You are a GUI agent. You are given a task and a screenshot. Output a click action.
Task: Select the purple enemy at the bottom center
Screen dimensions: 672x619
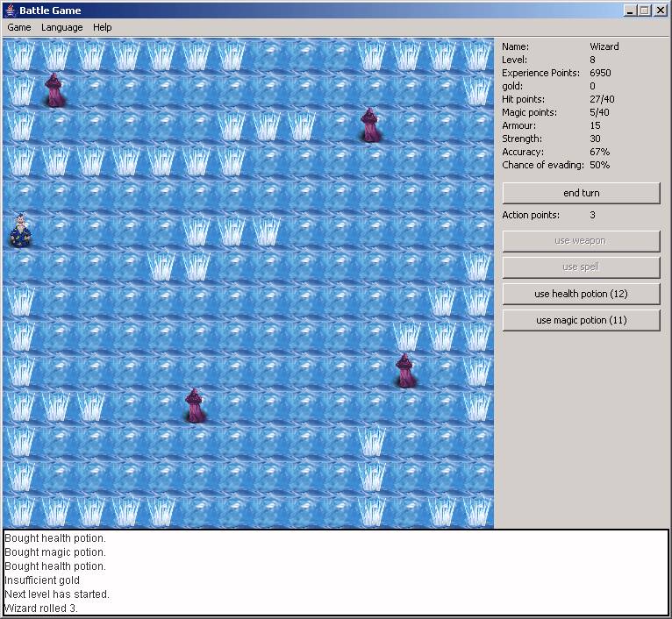[x=196, y=406]
